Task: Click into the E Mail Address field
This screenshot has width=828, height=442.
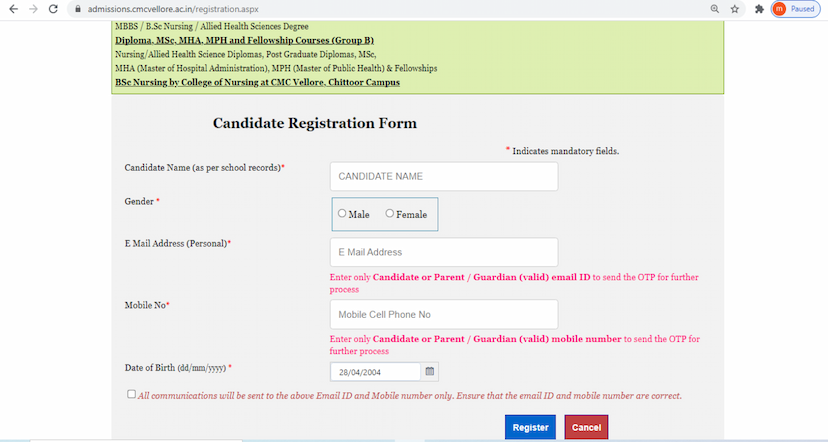Action: coord(443,252)
